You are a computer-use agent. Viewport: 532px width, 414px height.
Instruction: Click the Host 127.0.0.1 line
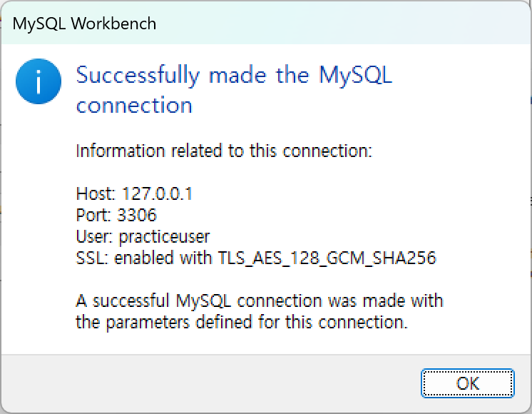pos(134,193)
